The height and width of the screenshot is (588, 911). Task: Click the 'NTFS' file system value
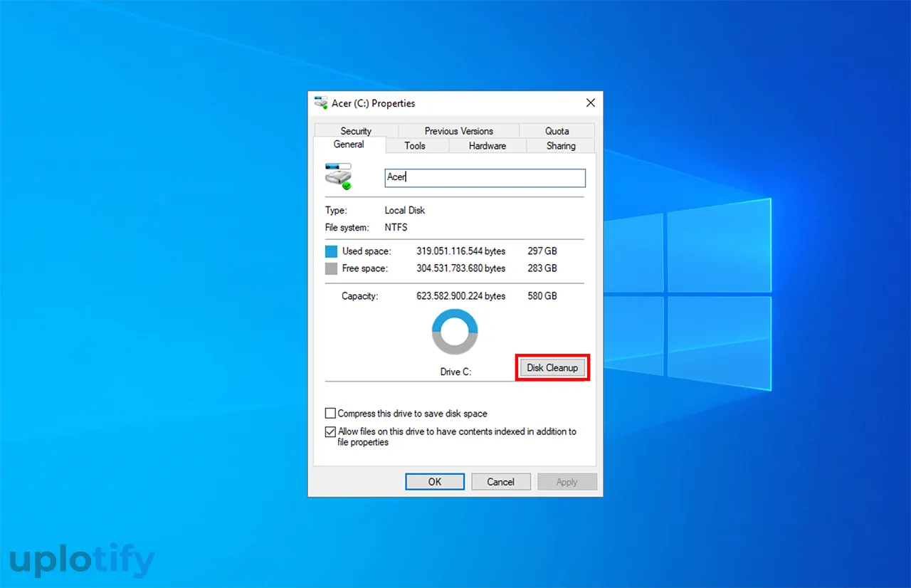tap(396, 228)
